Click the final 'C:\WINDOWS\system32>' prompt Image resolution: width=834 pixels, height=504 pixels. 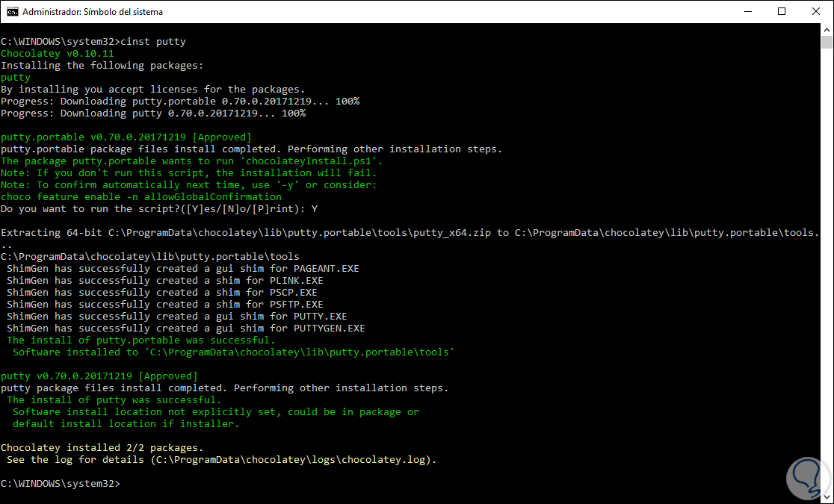coord(61,484)
